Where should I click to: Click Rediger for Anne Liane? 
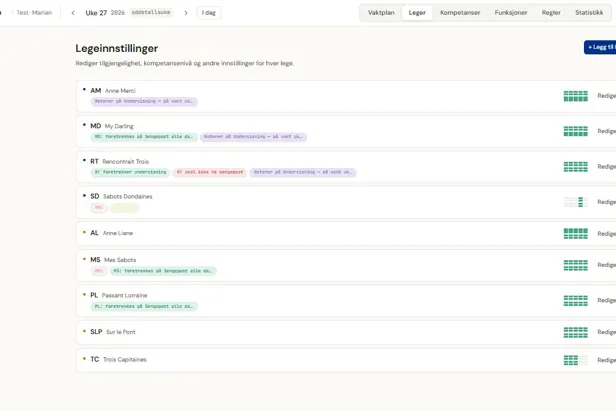point(607,234)
